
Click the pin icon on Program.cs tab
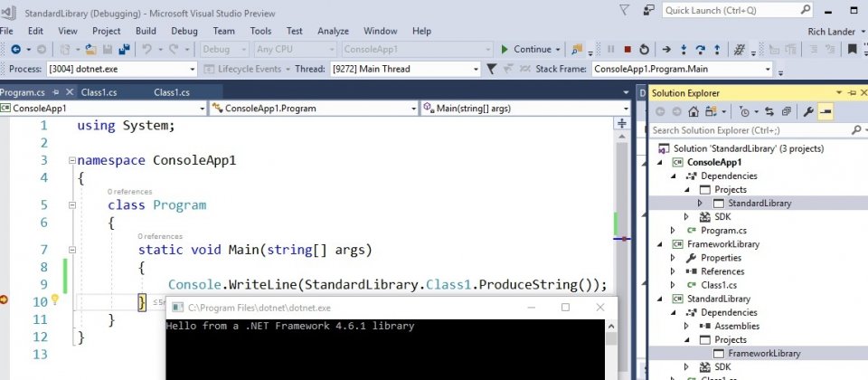click(x=55, y=92)
